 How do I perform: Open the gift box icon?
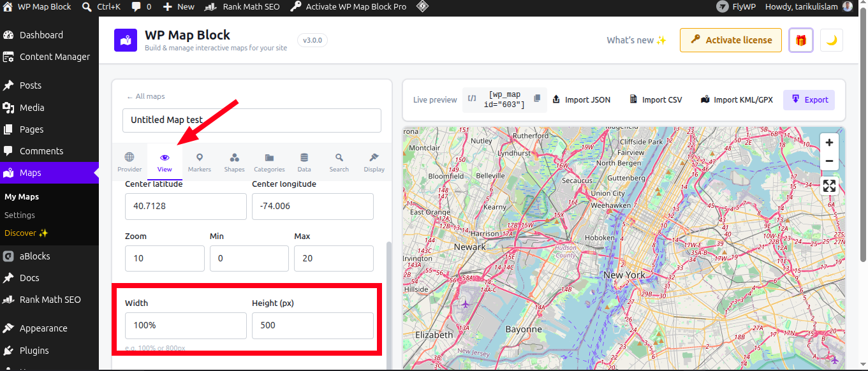click(x=801, y=40)
